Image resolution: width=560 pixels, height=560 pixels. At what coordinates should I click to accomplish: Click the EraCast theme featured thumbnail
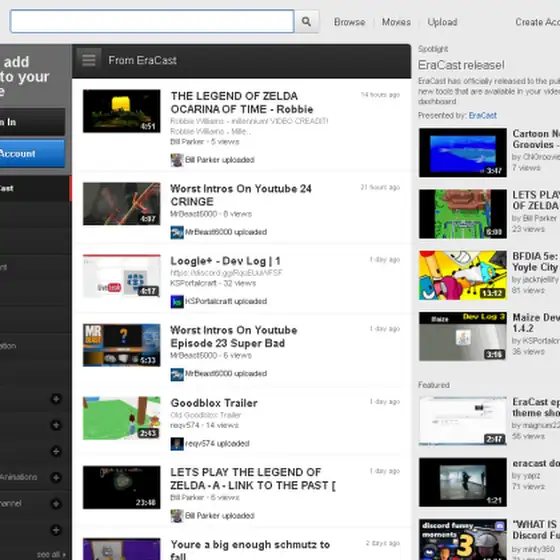click(463, 421)
